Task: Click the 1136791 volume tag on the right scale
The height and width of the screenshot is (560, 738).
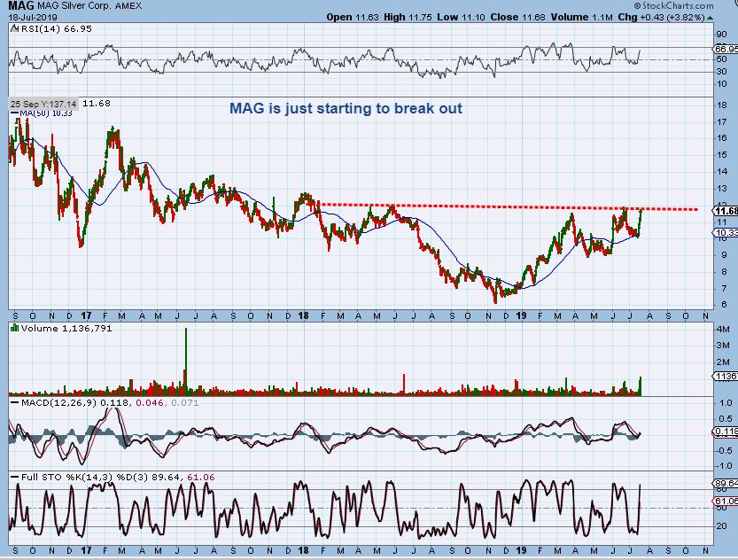Action: point(726,376)
